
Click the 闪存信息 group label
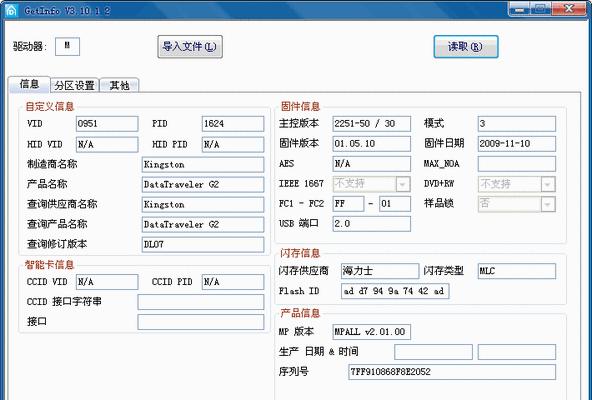pos(300,253)
